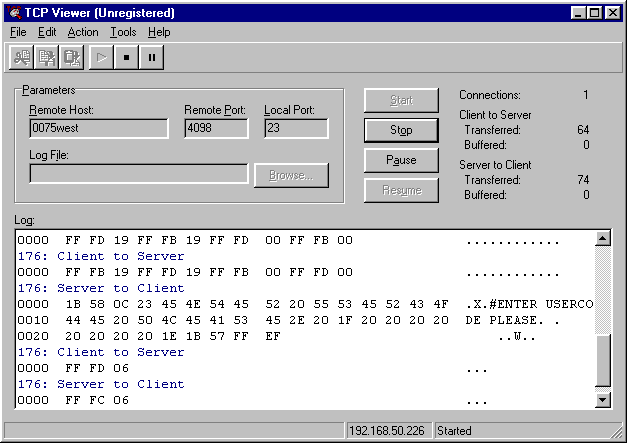The width and height of the screenshot is (627, 443).
Task: Click the Client to Server Transferred value 64
Action: click(583, 130)
